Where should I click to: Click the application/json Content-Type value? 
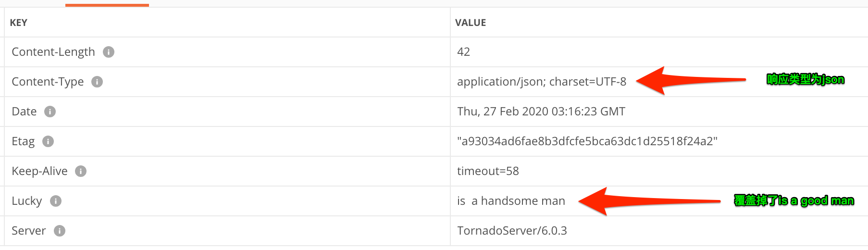[x=541, y=82]
